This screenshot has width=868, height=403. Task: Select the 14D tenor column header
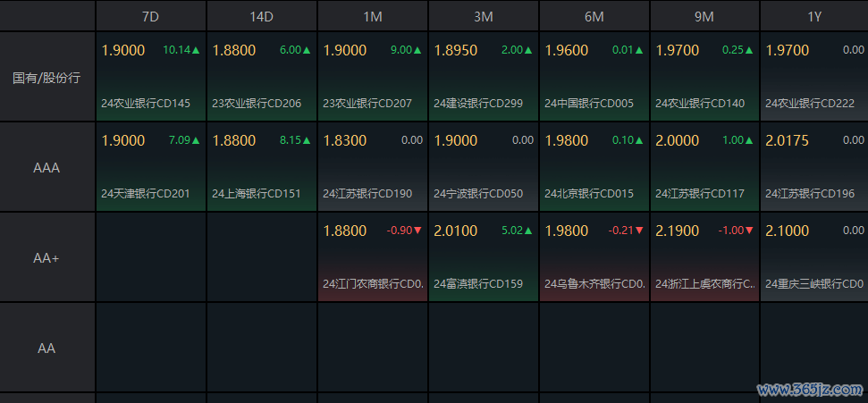click(262, 16)
